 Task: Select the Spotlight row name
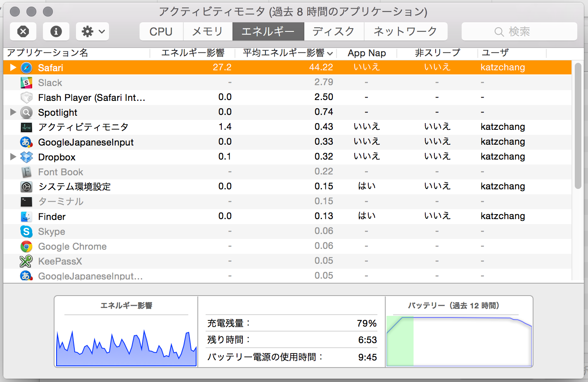tap(58, 112)
